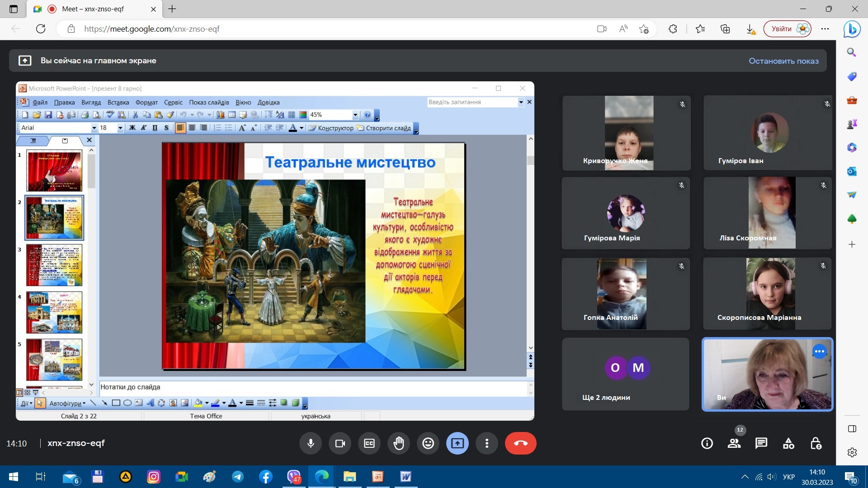
Task: Show the participants list icon
Action: coord(734,443)
